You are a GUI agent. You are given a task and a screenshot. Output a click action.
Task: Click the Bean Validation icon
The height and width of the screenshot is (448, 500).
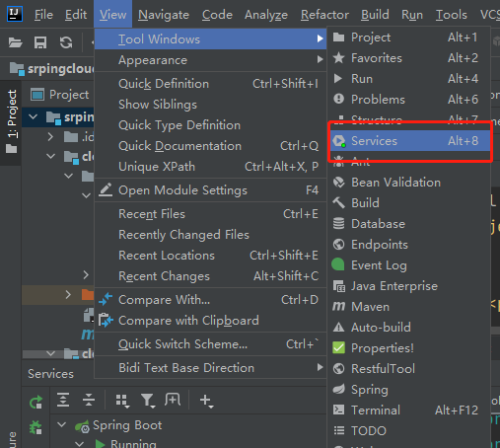(x=339, y=183)
